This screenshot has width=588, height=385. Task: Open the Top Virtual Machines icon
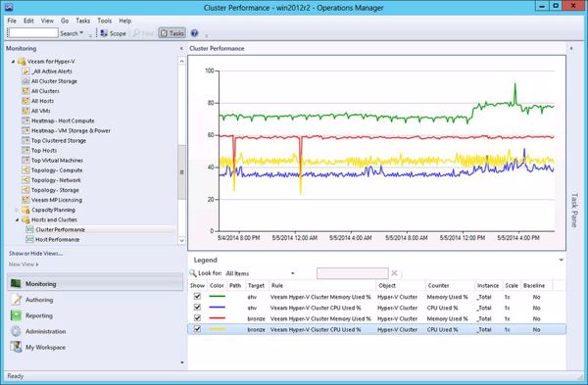[25, 161]
